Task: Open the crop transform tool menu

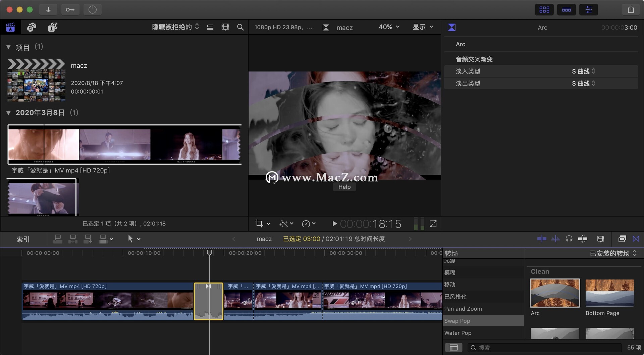Action: pyautogui.click(x=262, y=223)
